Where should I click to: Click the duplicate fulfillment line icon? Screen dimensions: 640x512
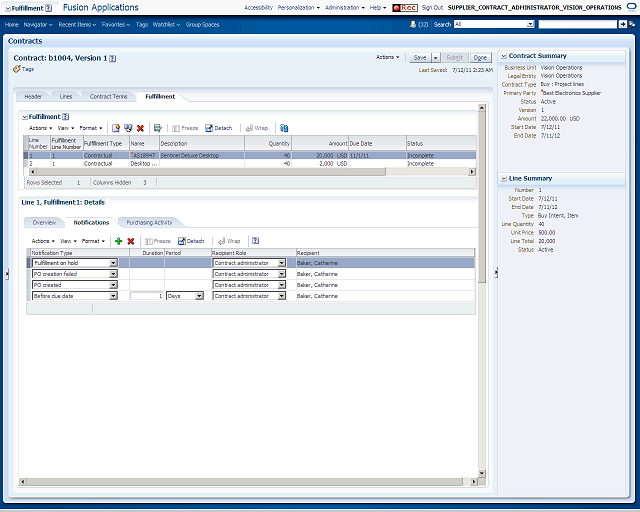point(128,128)
